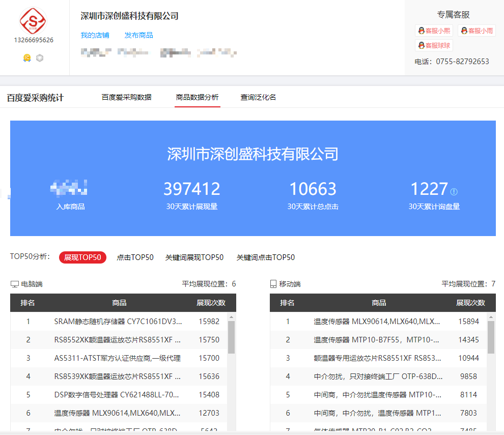This screenshot has width=504, height=435.
Task: Click the QQ icon beside 客服球球
Action: (421, 45)
